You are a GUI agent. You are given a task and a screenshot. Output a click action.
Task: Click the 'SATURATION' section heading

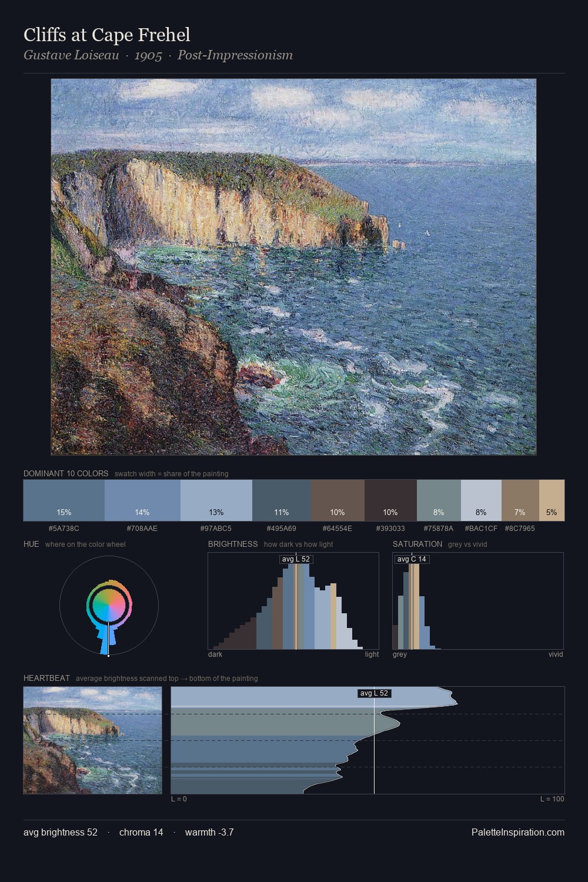coord(417,544)
